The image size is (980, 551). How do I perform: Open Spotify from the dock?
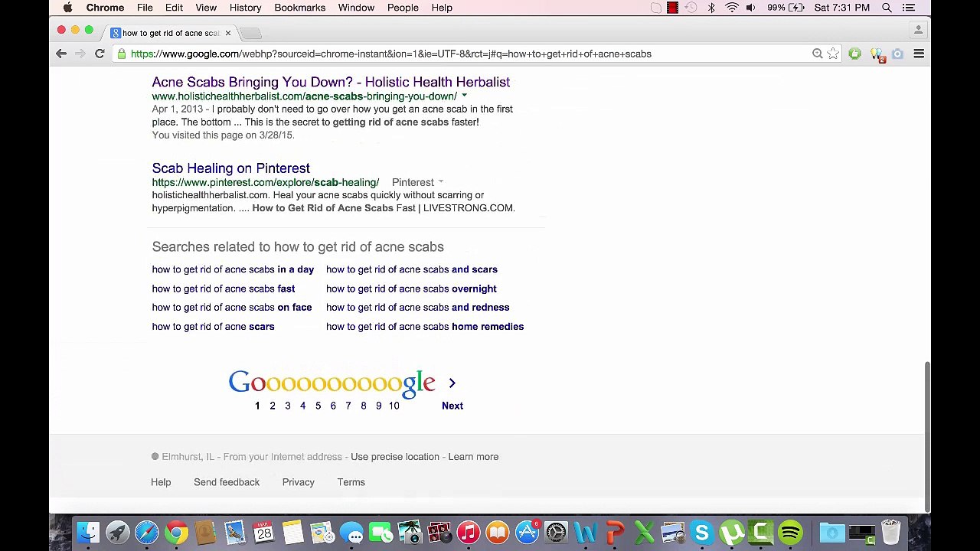point(790,533)
